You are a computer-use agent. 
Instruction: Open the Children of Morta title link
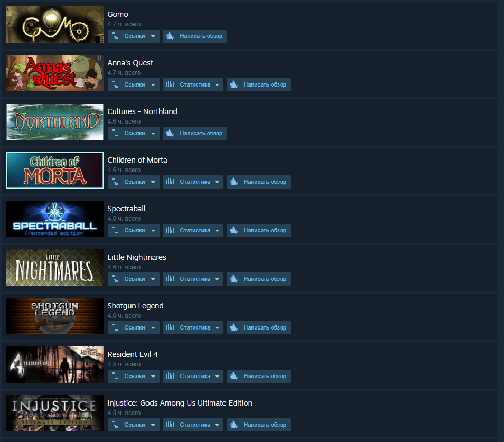(x=137, y=160)
